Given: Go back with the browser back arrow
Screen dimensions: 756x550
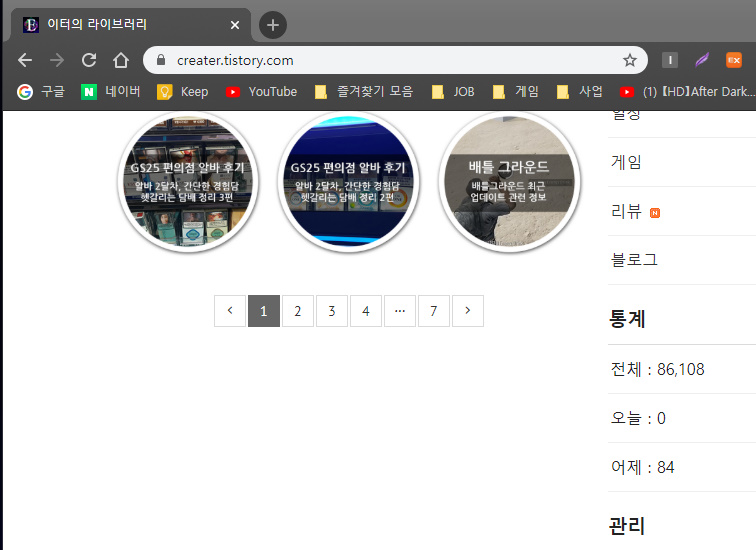Looking at the screenshot, I should point(25,60).
